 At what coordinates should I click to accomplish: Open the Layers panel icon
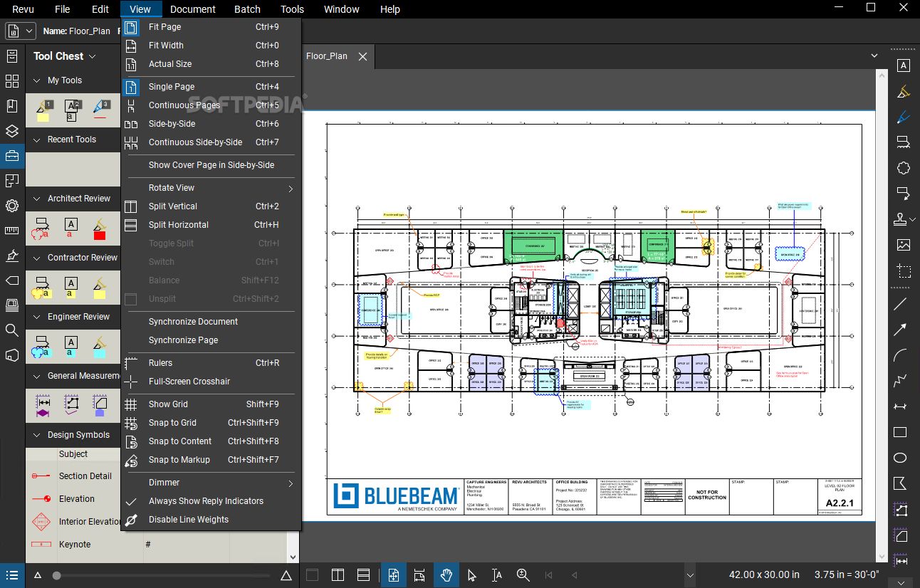11,131
